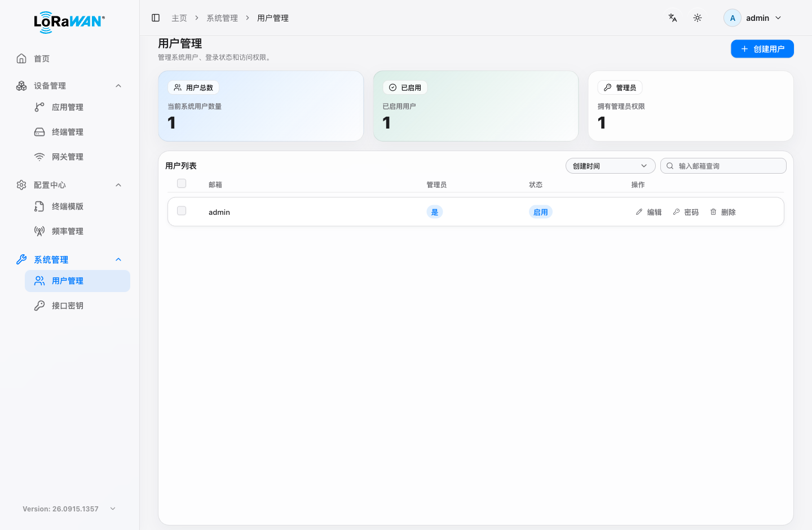The height and width of the screenshot is (530, 812).
Task: Click the admin email cell
Action: click(219, 212)
